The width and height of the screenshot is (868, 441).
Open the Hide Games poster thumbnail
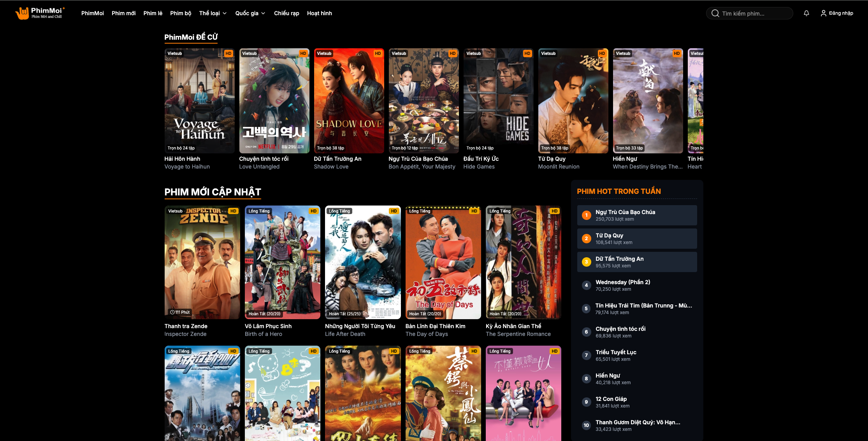(x=498, y=101)
